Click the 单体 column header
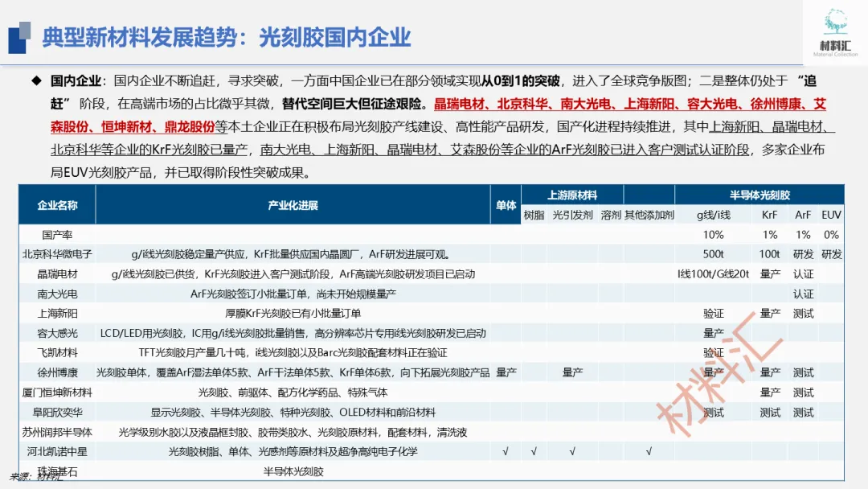This screenshot has height=489, width=868. 506,205
